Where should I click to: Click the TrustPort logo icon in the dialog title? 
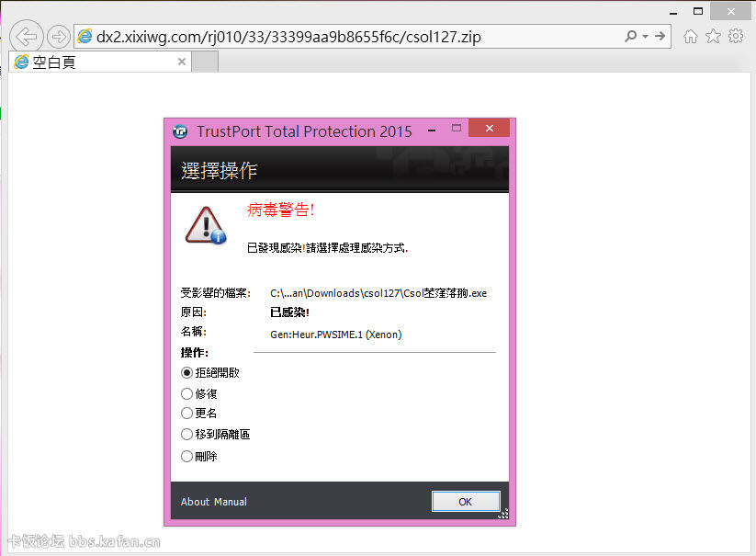tap(180, 131)
